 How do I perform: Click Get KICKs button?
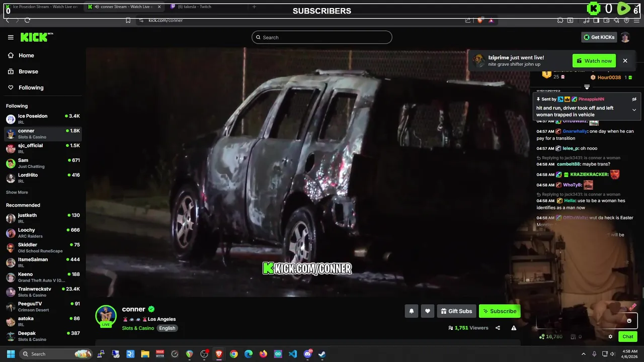599,37
